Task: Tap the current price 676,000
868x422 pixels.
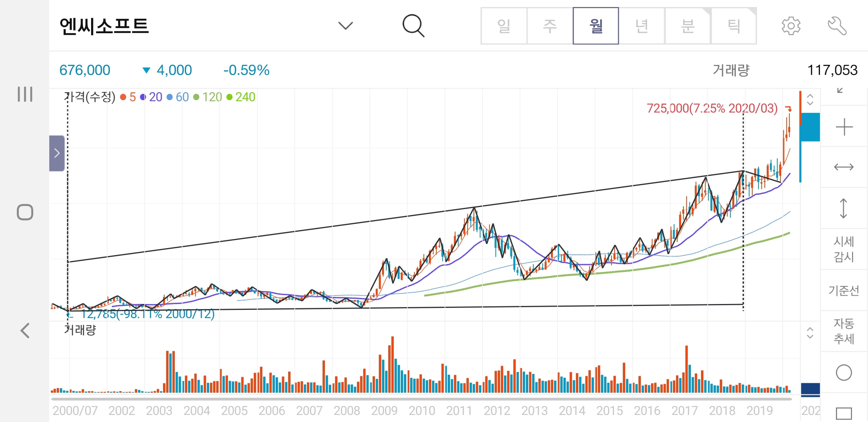Action: tap(85, 70)
